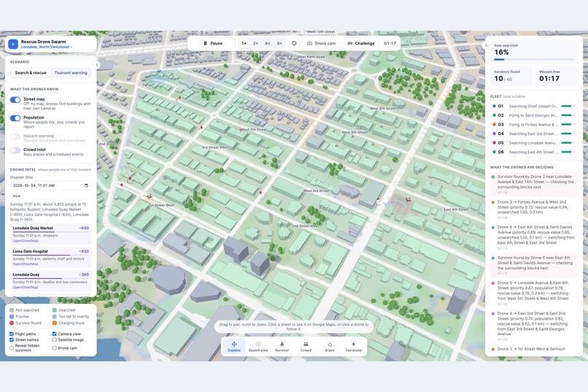Pause the simulation
The height and width of the screenshot is (392, 588).
pyautogui.click(x=212, y=43)
